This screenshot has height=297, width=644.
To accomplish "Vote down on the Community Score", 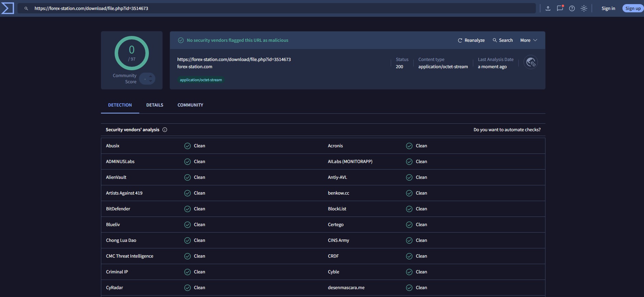I will [x=151, y=81].
